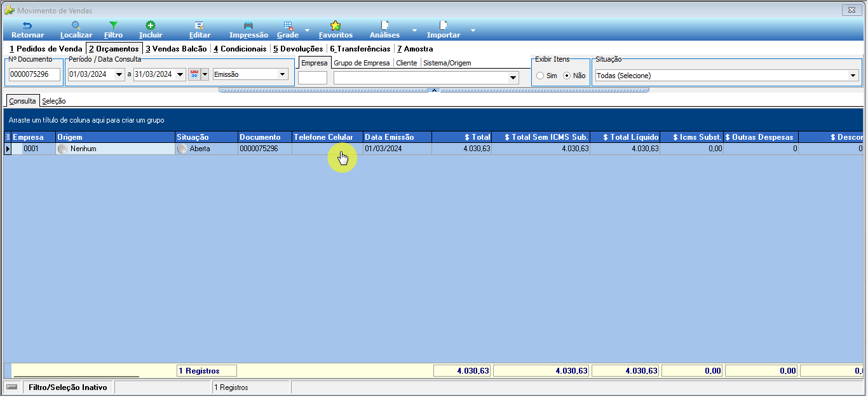
Task: Click the Retornar toolbar icon
Action: (x=27, y=25)
